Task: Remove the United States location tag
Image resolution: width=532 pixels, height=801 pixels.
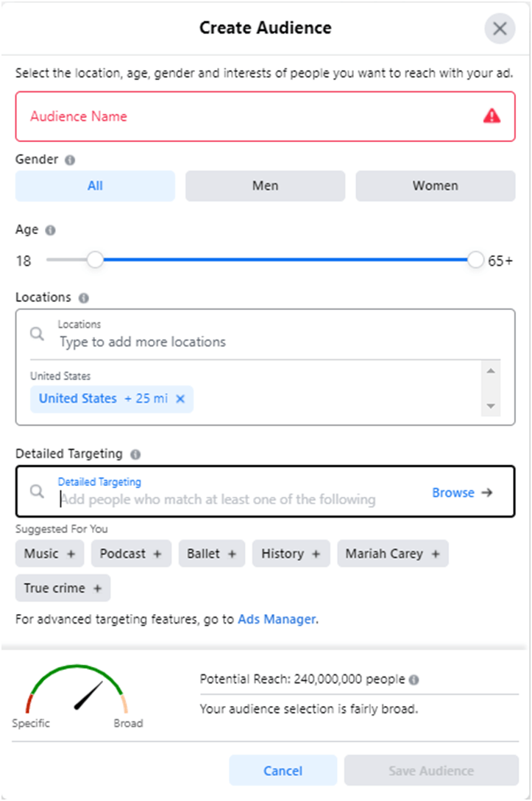Action: pyautogui.click(x=180, y=399)
